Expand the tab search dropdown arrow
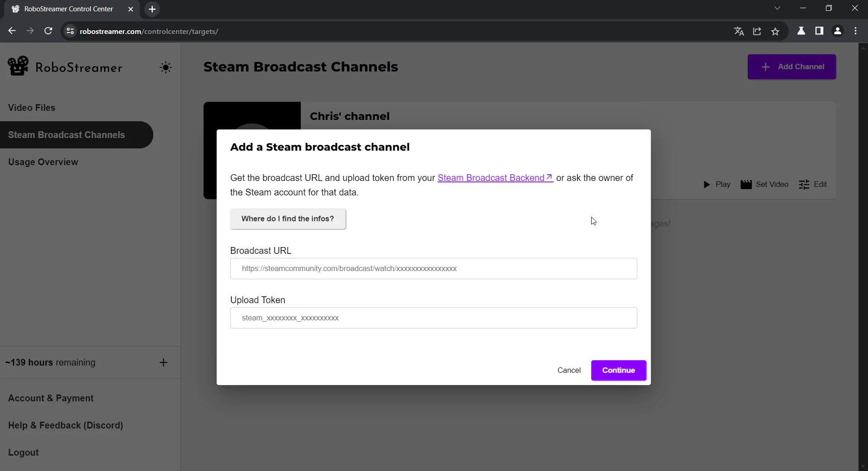Screen dimensions: 868x471 click(x=777, y=8)
